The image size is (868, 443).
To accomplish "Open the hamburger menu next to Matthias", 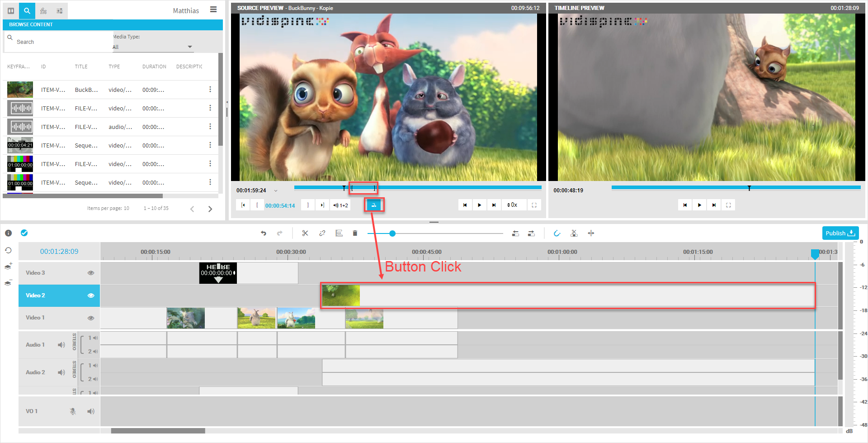I will 213,10.
